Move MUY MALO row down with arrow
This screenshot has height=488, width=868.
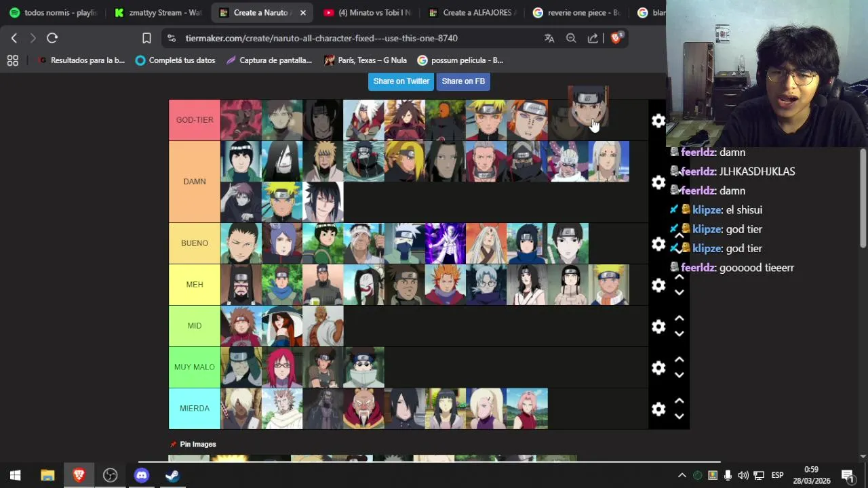click(x=679, y=375)
